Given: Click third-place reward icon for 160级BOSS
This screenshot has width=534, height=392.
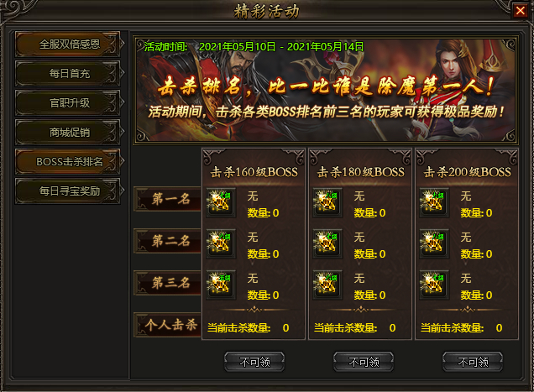Looking at the screenshot, I should click(x=221, y=285).
